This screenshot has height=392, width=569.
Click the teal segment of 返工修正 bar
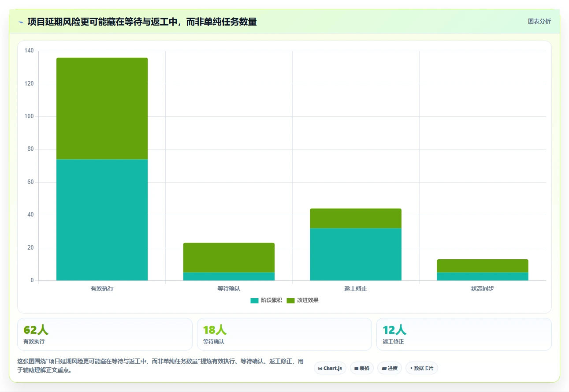pos(356,254)
